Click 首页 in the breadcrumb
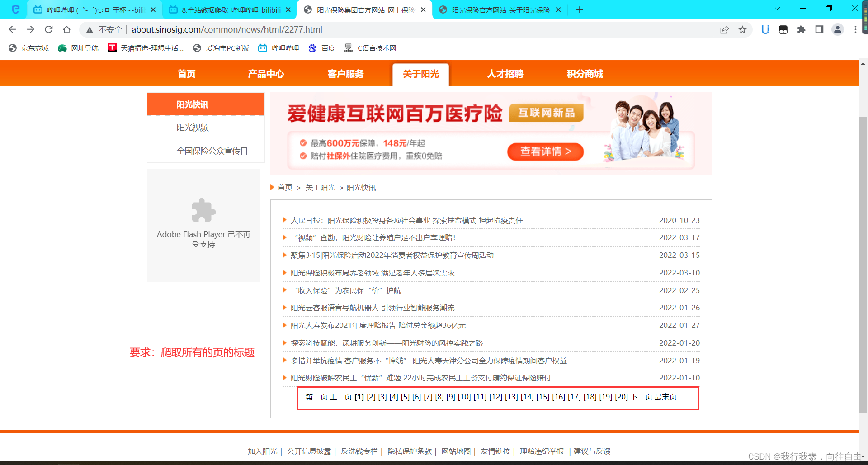 285,187
